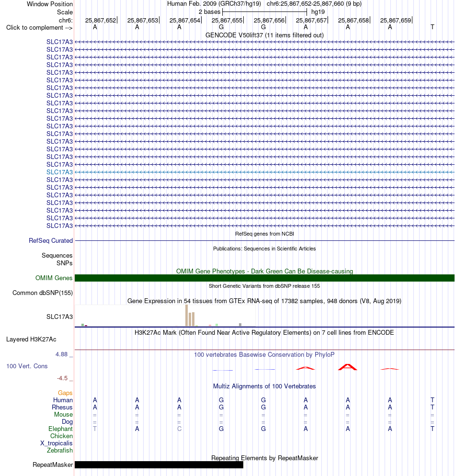
Task: Select the Zebrafish alignment row label
Action: [60, 451]
